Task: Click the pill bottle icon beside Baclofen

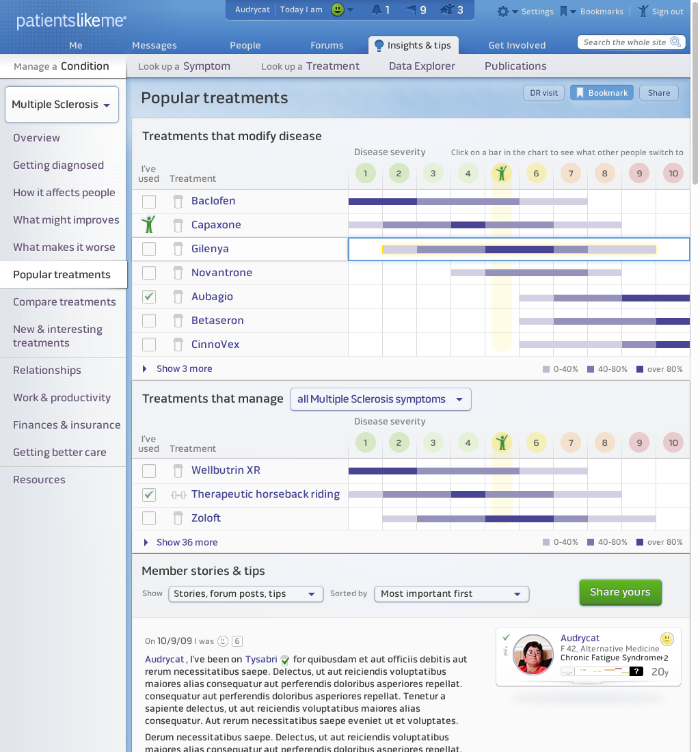Action: [178, 202]
